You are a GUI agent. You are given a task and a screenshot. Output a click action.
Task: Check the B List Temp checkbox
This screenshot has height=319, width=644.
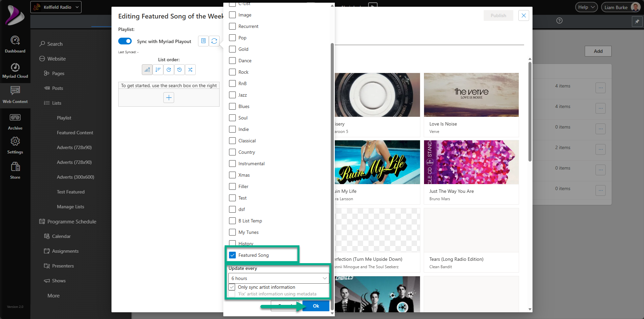pyautogui.click(x=232, y=221)
